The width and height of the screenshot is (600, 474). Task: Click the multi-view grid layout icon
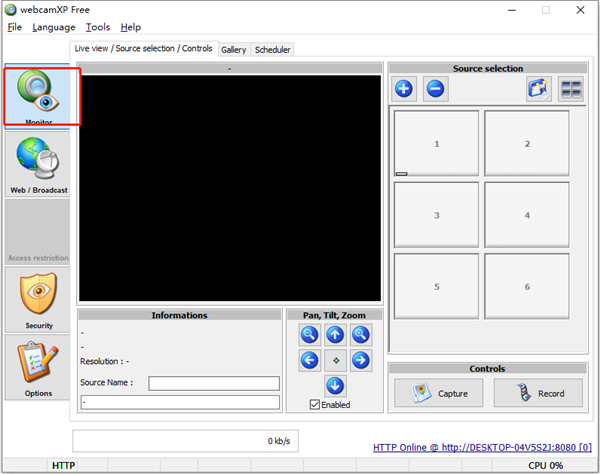(570, 89)
